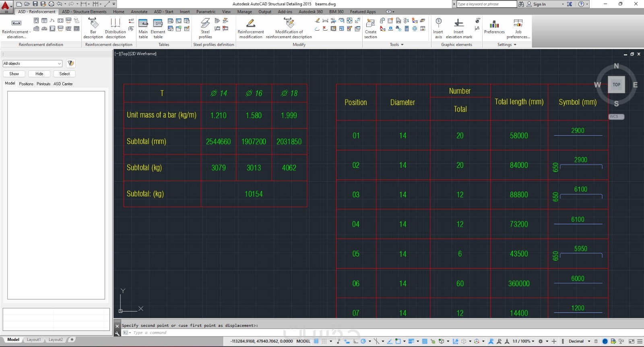
Task: Create a new drawing with the New icon
Action: click(x=19, y=4)
